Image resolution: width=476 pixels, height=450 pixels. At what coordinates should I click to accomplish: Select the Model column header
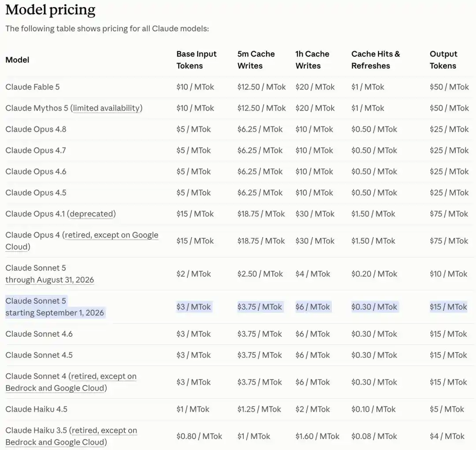17,60
